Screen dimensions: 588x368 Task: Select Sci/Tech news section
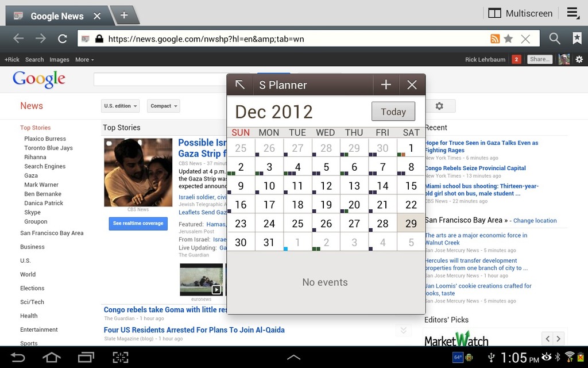[32, 302]
